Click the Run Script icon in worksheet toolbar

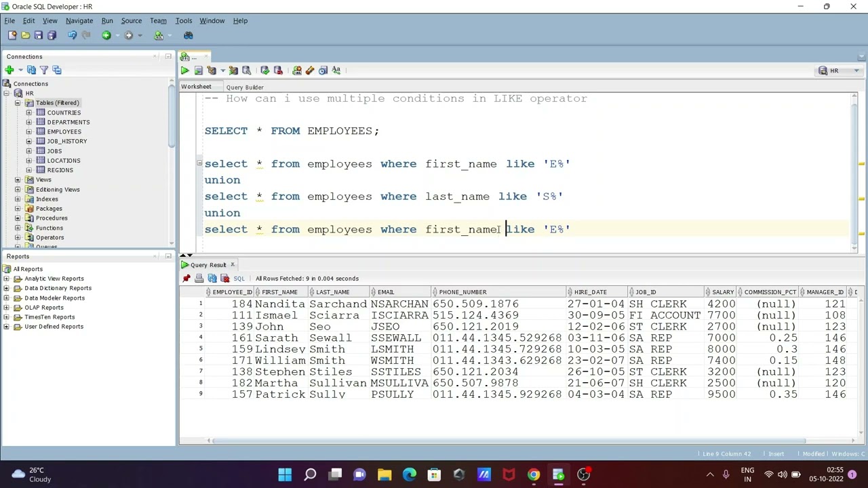click(x=198, y=70)
